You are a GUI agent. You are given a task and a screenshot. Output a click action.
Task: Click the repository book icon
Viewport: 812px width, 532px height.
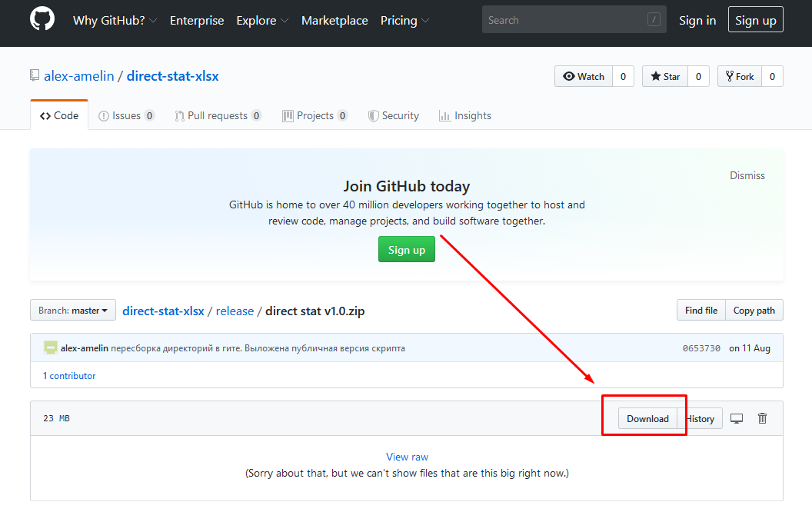tap(34, 75)
